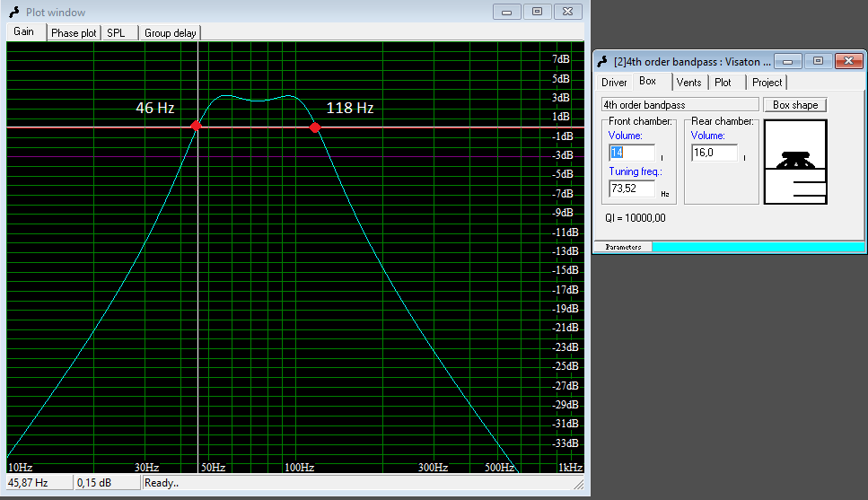Click the 1kHz axis label
Image resolution: width=868 pixels, height=500 pixels.
pyautogui.click(x=570, y=468)
